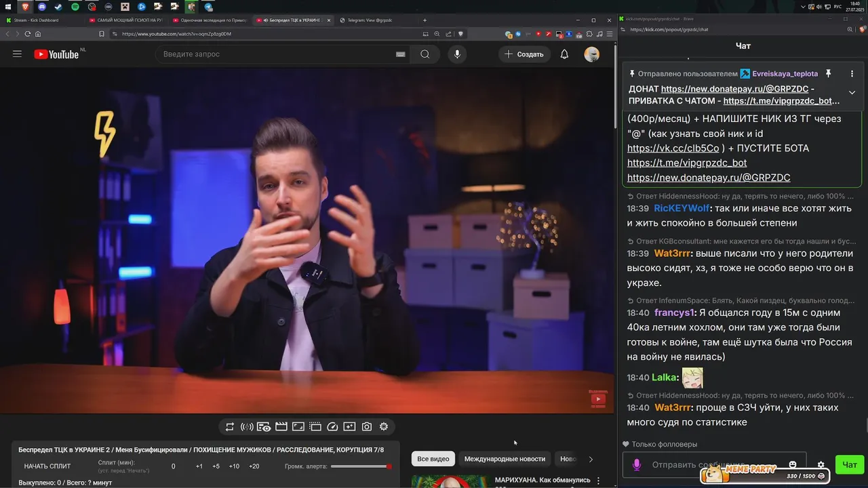Click the audio boost tool icon
The height and width of the screenshot is (488, 868).
[247, 426]
